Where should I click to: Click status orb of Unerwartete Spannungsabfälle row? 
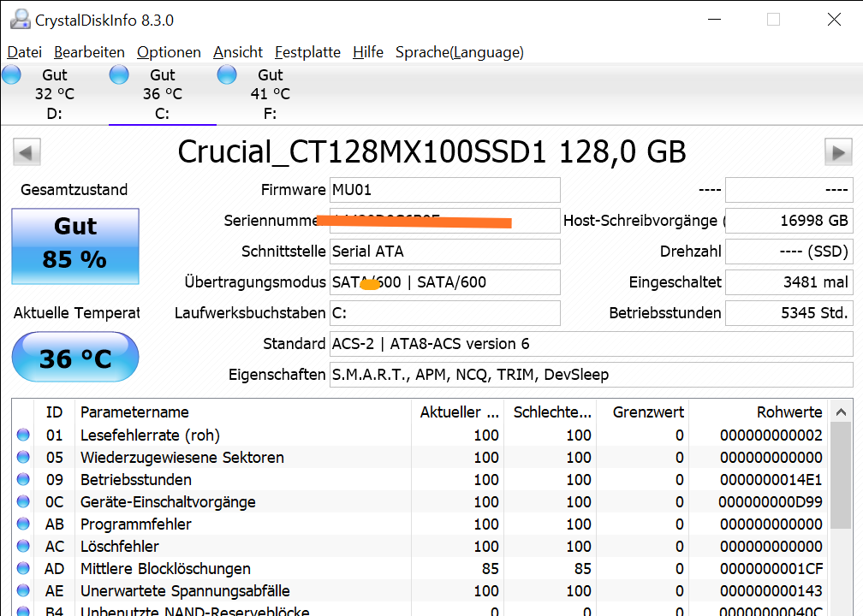[x=23, y=590]
